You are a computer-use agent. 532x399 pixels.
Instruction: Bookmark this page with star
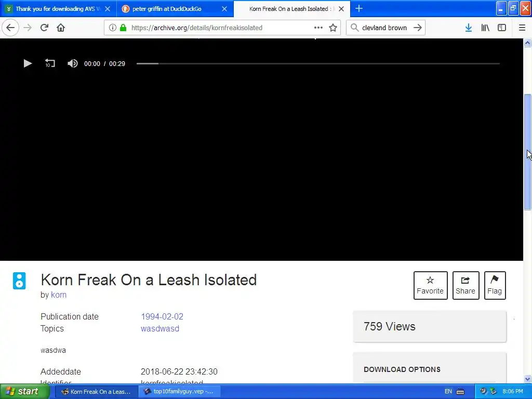[333, 28]
